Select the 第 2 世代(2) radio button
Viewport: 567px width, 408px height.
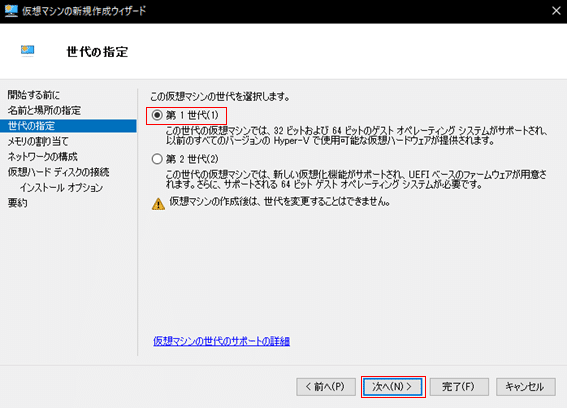pyautogui.click(x=157, y=159)
